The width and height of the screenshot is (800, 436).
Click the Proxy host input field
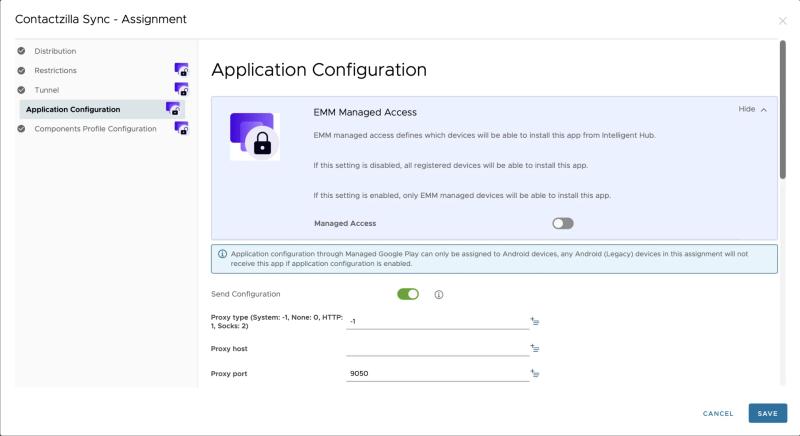(x=437, y=349)
